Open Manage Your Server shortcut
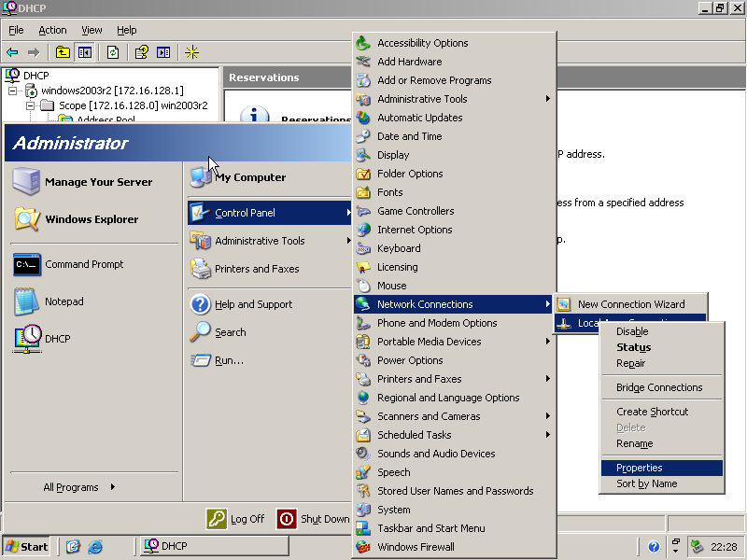This screenshot has width=747, height=560. point(97,182)
